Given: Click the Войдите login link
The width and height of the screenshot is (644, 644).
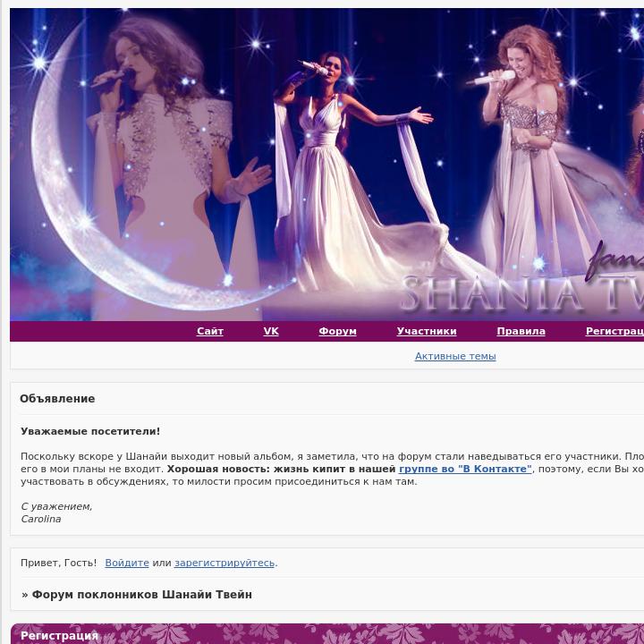Looking at the screenshot, I should [127, 563].
